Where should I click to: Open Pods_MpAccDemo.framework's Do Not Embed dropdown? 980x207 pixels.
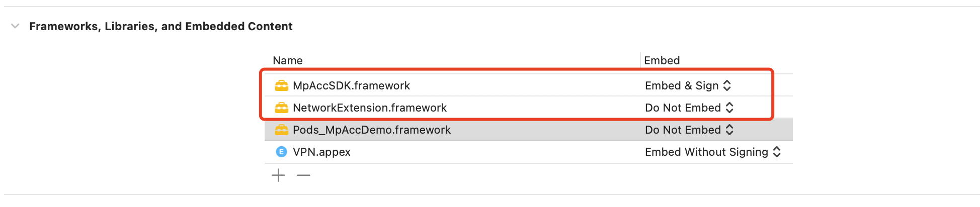tap(689, 130)
